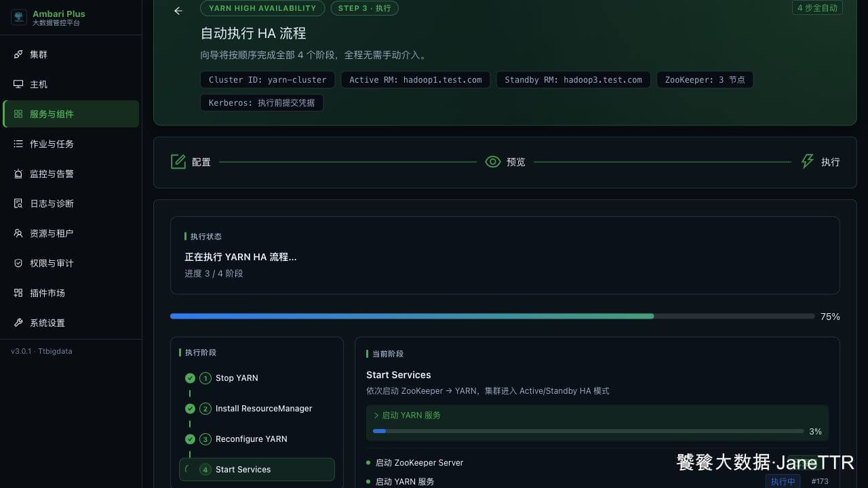The width and height of the screenshot is (868, 488).
Task: Click the green check beside Install ResourceManager
Action: coord(190,408)
